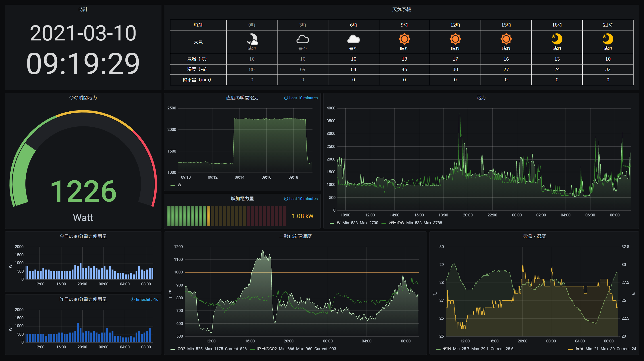Click the moon icon under 0時 column

point(252,39)
